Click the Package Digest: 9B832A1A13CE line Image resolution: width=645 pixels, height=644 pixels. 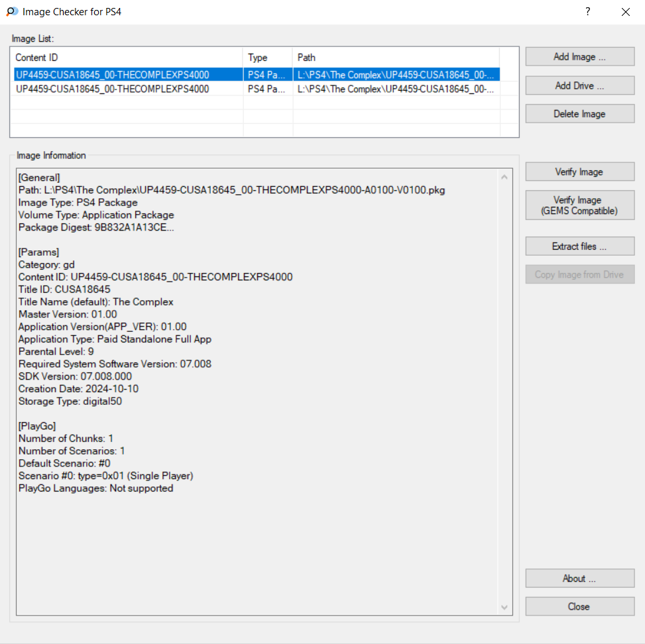click(96, 227)
